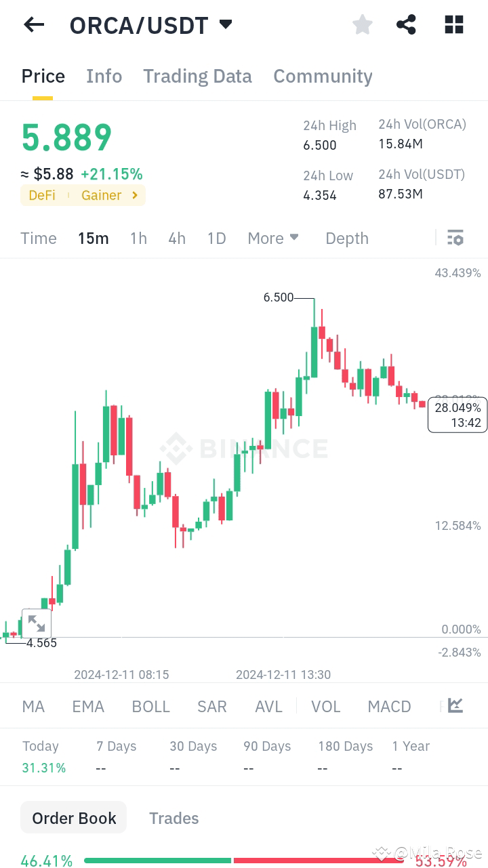The height and width of the screenshot is (868, 488).
Task: Expand the chart to fullscreen view
Action: 37,623
